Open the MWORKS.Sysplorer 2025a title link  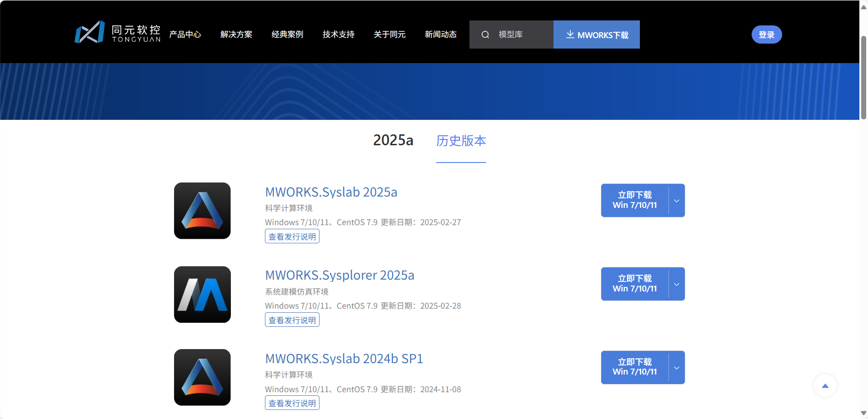click(x=340, y=275)
